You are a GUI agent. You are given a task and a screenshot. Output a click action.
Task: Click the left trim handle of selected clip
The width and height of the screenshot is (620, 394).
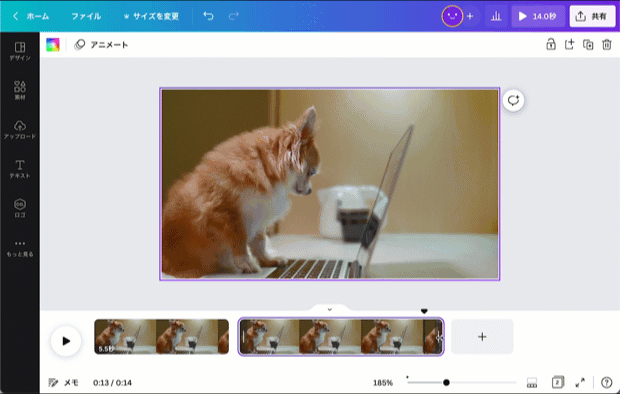click(x=243, y=337)
